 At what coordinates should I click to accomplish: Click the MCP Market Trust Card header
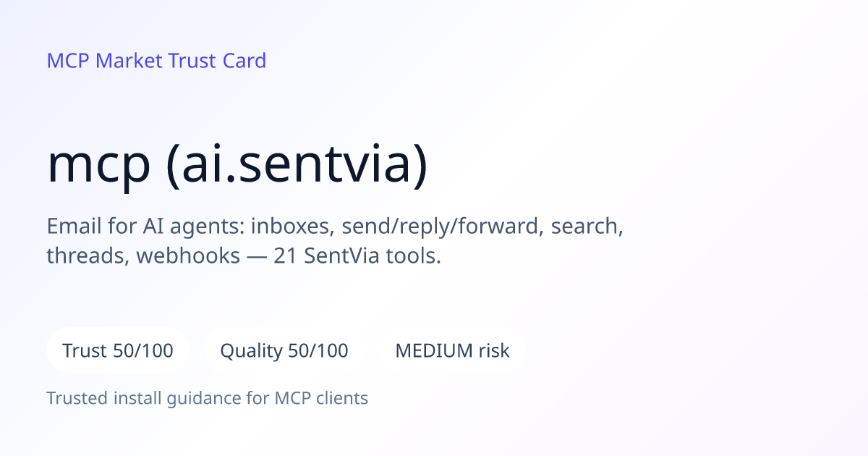pos(156,60)
